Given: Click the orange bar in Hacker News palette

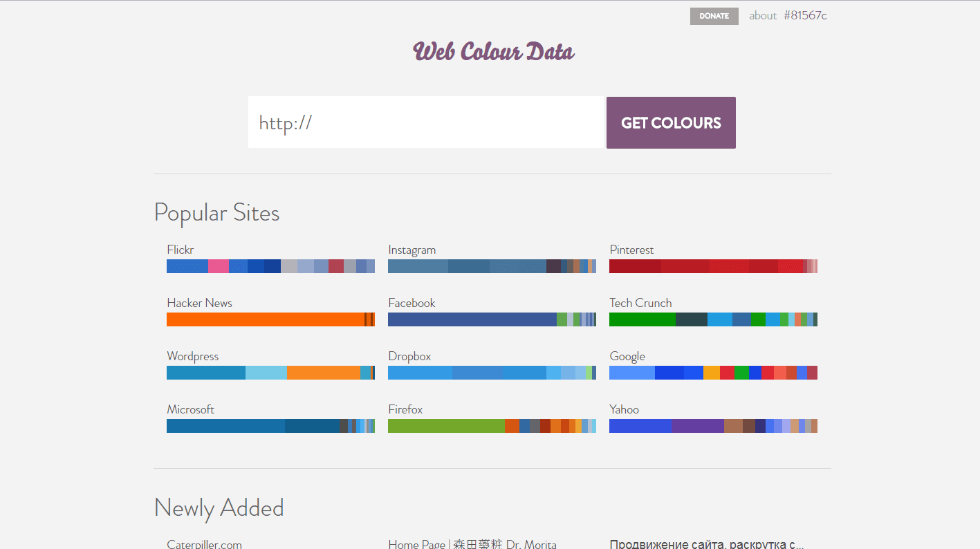Looking at the screenshot, I should [x=266, y=319].
